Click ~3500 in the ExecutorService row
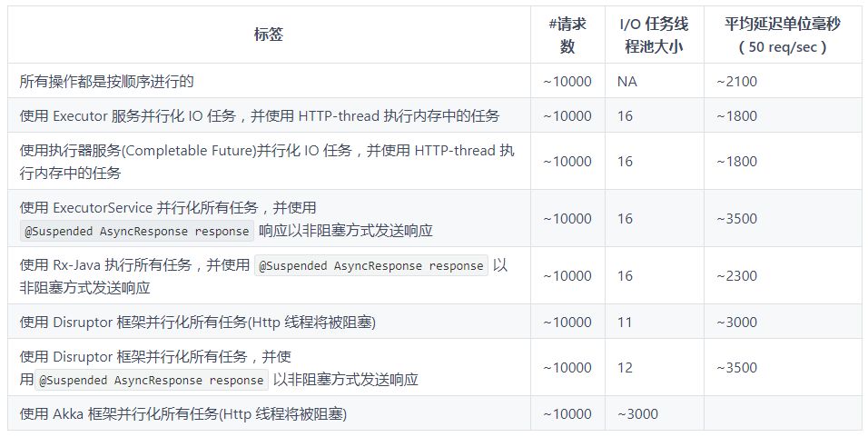868x437 pixels. pos(736,219)
